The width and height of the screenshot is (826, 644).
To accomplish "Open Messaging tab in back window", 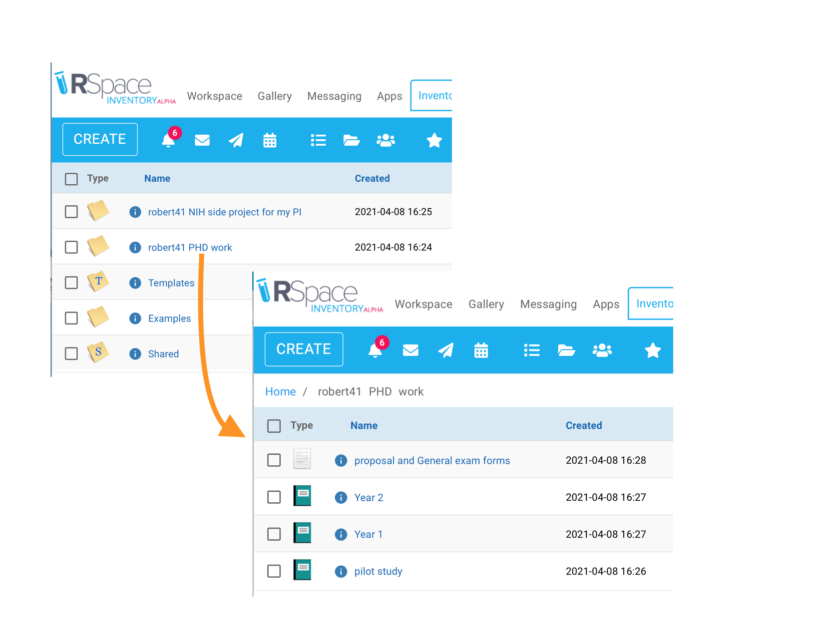I will (334, 96).
